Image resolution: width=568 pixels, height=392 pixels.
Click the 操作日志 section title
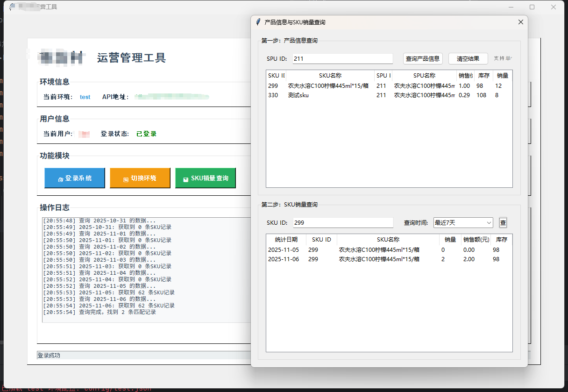tap(55, 207)
